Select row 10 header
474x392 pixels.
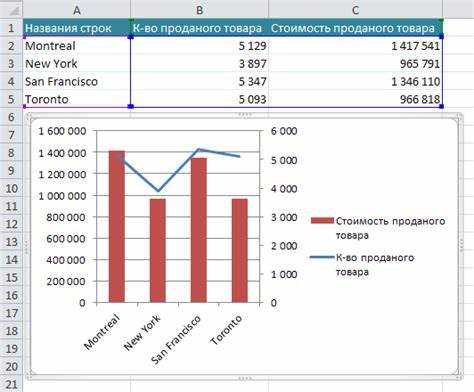[x=11, y=188]
